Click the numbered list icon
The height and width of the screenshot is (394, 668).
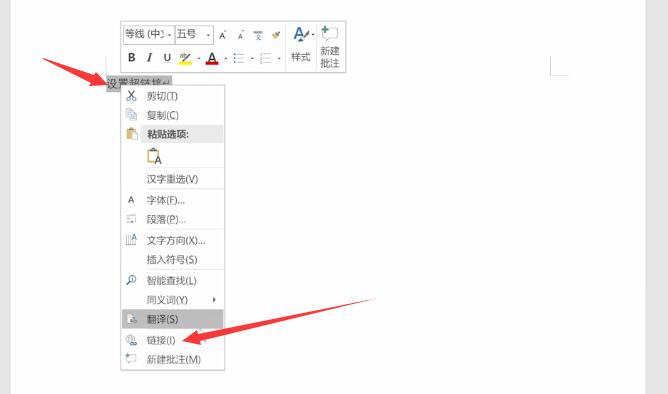265,58
